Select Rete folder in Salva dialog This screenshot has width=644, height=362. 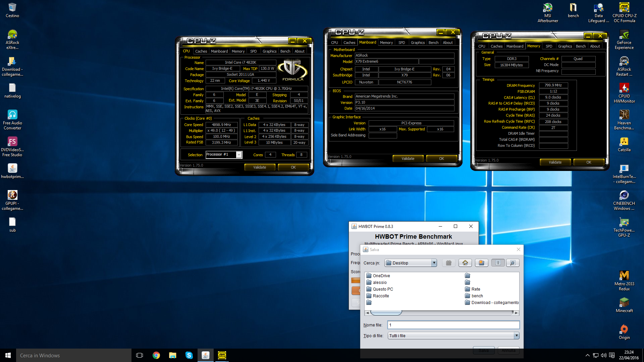click(473, 289)
